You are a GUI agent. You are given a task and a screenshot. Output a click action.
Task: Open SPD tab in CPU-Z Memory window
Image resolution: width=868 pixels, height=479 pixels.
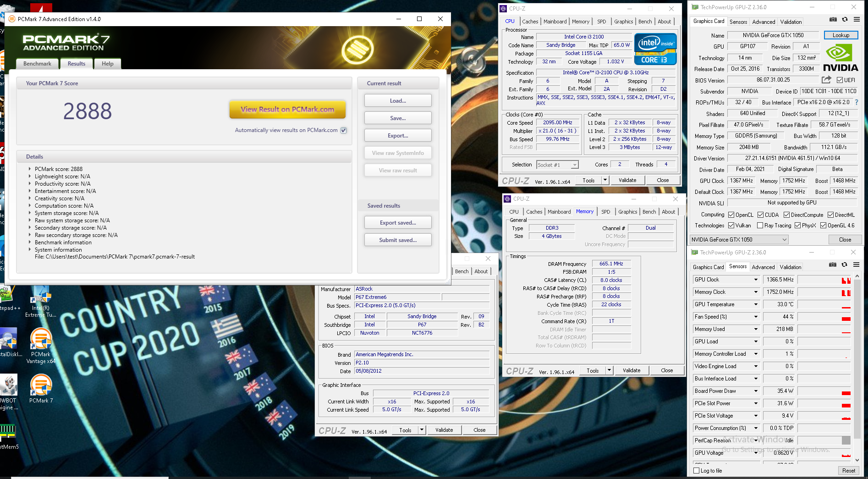(x=606, y=212)
